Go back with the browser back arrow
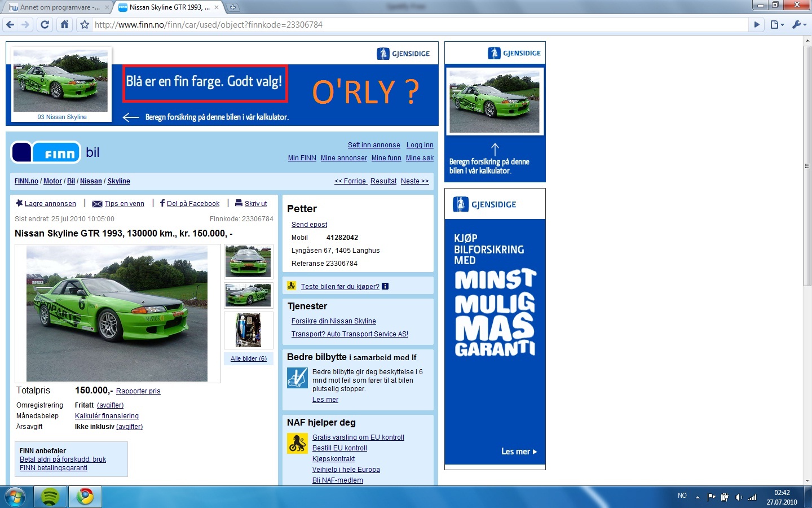The image size is (812, 508). [x=10, y=24]
